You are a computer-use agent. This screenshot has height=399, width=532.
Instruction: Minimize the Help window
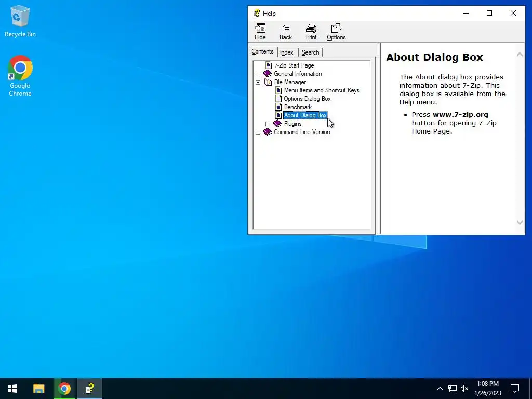click(x=466, y=13)
